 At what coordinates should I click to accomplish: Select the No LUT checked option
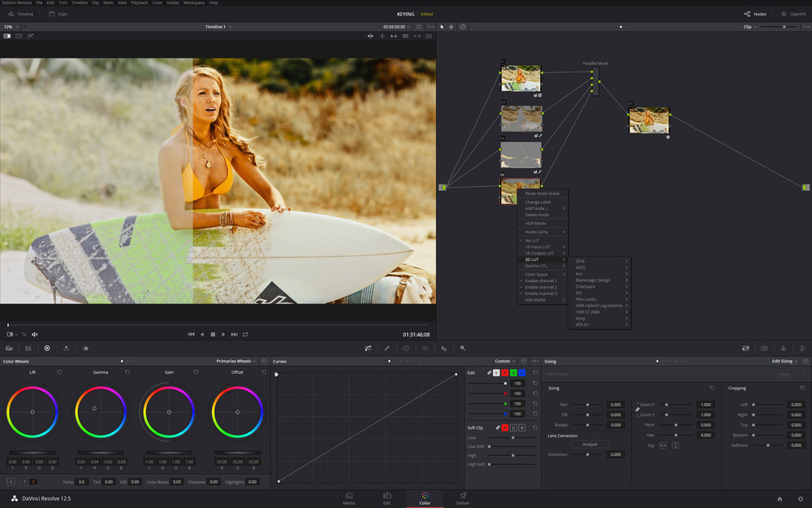click(x=533, y=241)
